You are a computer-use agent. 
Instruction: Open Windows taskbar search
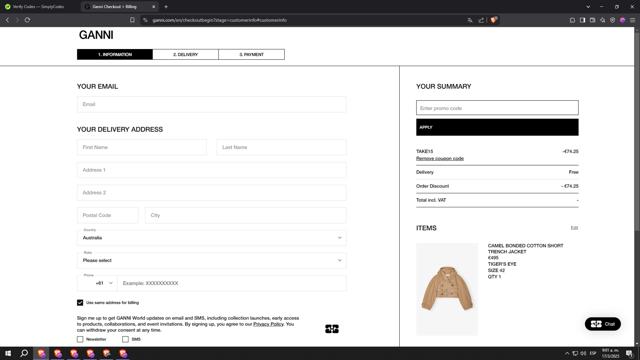coord(24,353)
